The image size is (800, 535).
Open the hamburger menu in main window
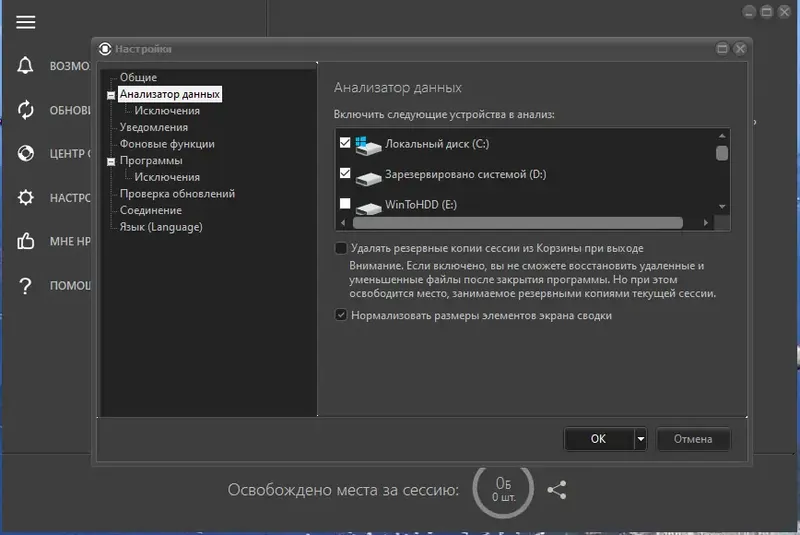click(x=26, y=22)
